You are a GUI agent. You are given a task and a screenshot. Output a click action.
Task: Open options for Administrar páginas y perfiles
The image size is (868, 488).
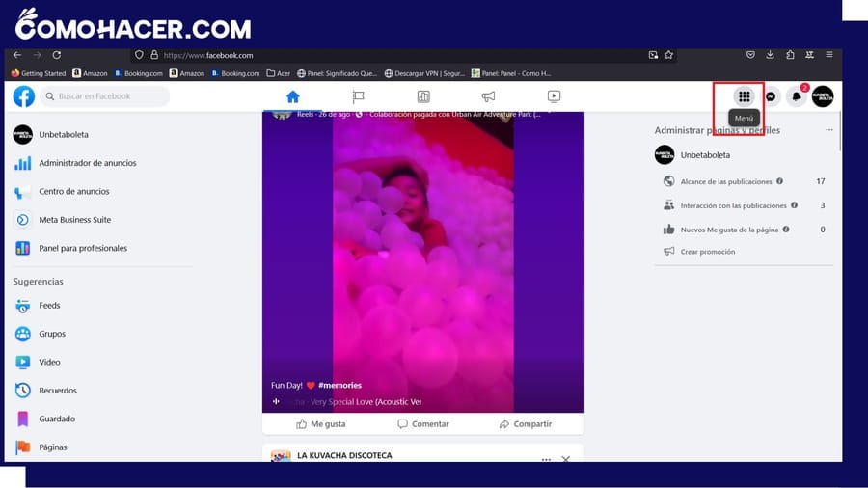coord(829,130)
